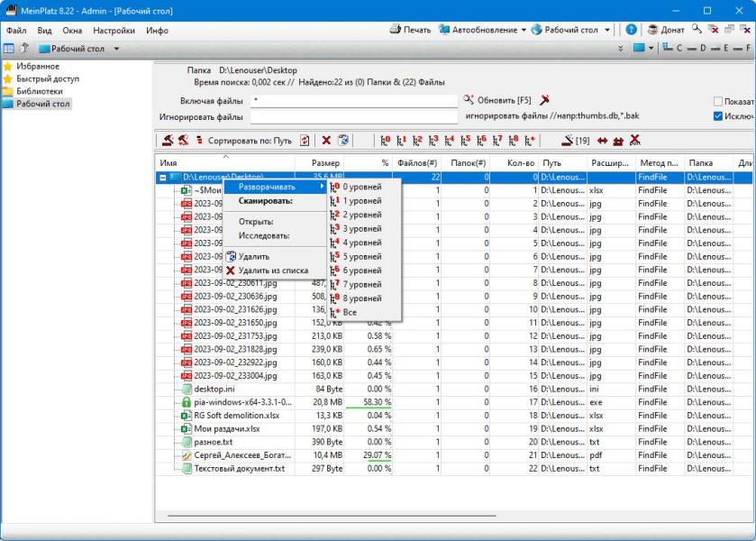756x541 pixels.
Task: Expand the toolbar overflow chevron
Action: (621, 49)
